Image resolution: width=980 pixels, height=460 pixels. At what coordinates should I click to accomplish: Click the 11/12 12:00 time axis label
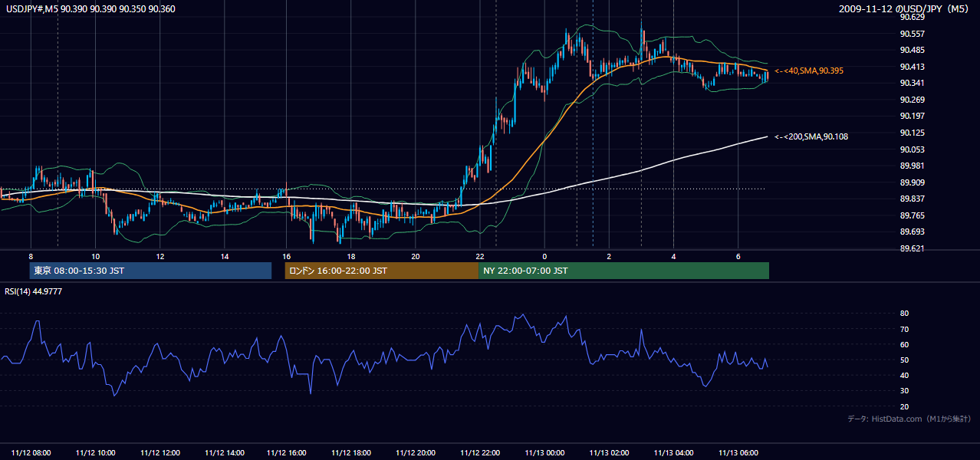coord(159,453)
